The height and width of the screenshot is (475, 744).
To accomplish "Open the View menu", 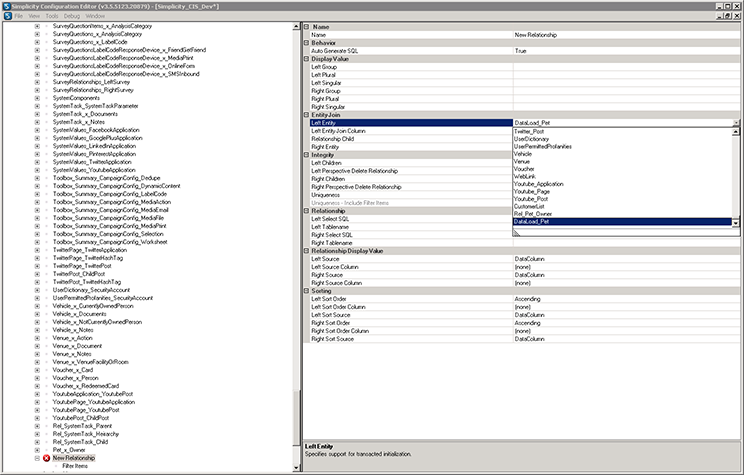I will point(34,16).
